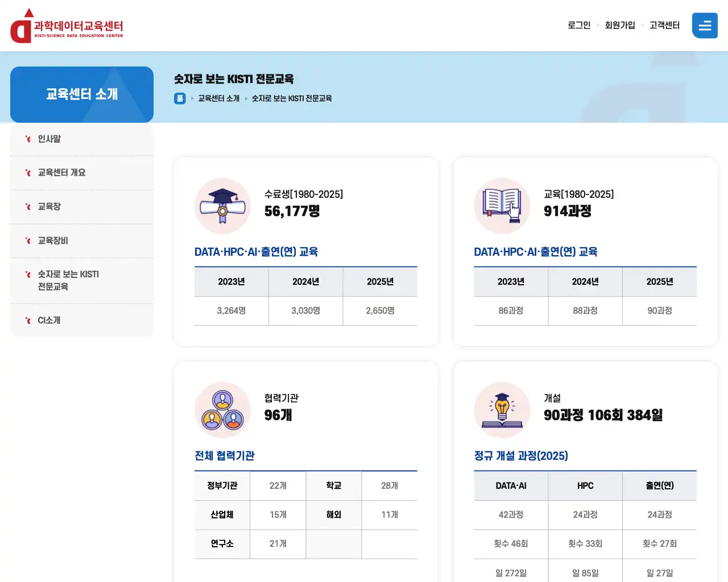The image size is (728, 582).
Task: Click the 15개 value for 산업체
Action: click(x=278, y=515)
